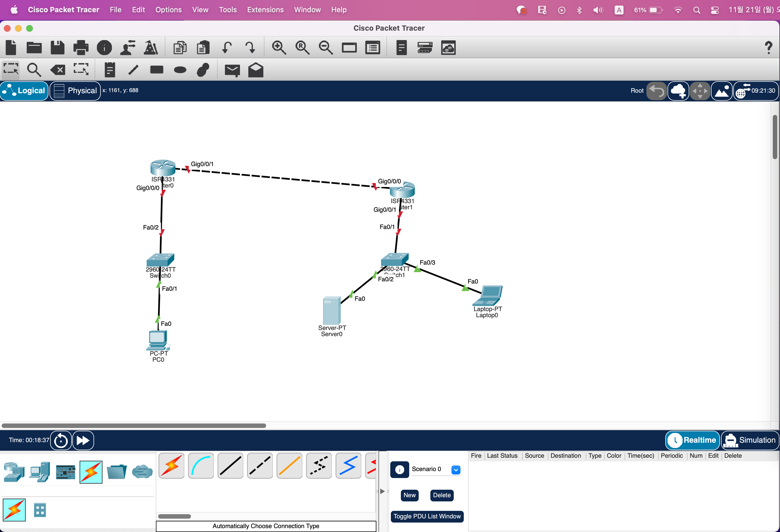The width and height of the screenshot is (780, 532).
Task: Switch to Simulation mode
Action: [x=750, y=440]
